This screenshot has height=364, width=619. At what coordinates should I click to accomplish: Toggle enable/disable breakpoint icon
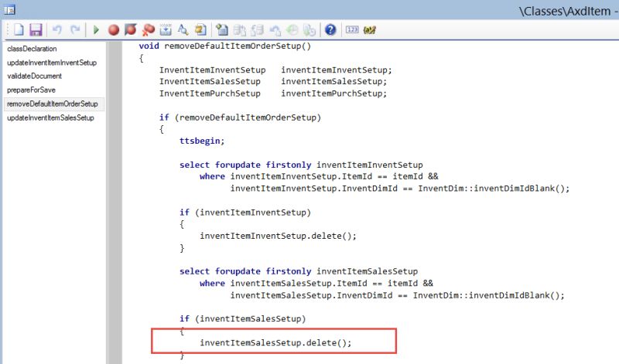[x=131, y=29]
